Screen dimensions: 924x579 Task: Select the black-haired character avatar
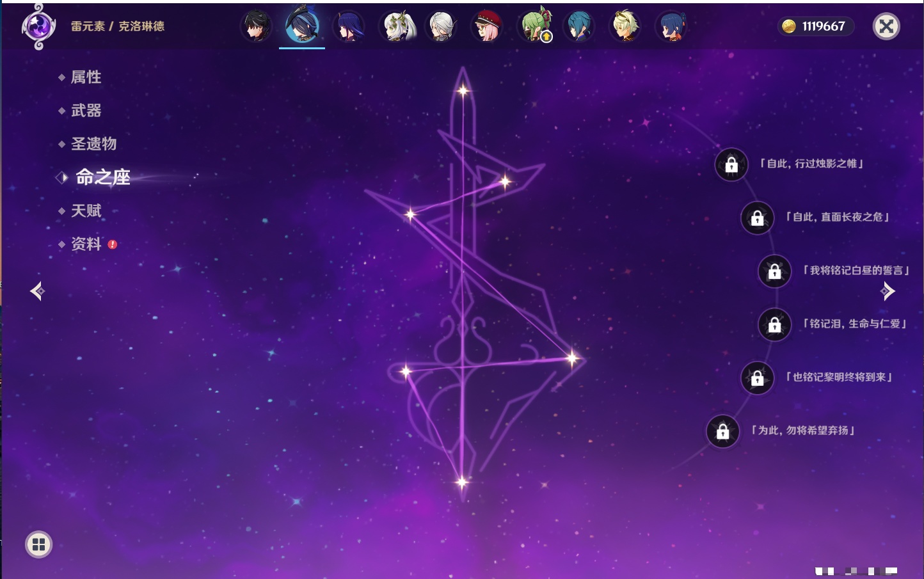[x=256, y=26]
